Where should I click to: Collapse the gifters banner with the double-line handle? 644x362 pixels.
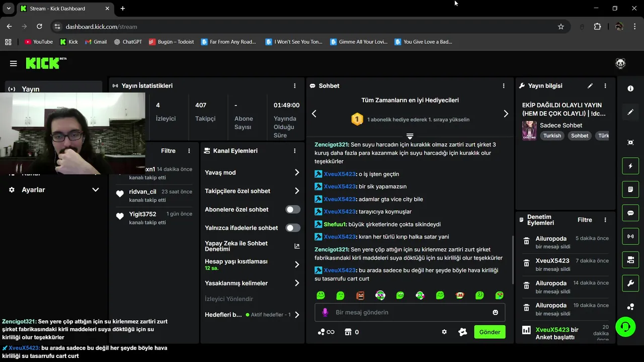(x=410, y=136)
